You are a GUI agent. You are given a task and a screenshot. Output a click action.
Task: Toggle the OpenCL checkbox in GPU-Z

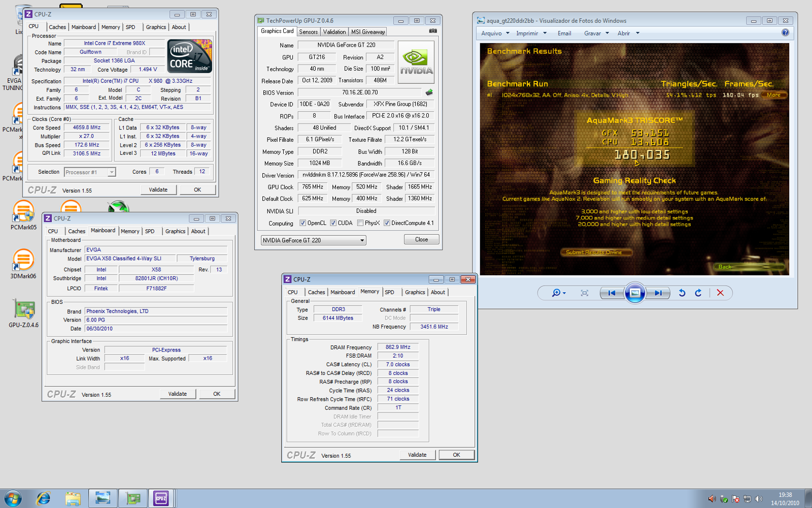coord(303,223)
